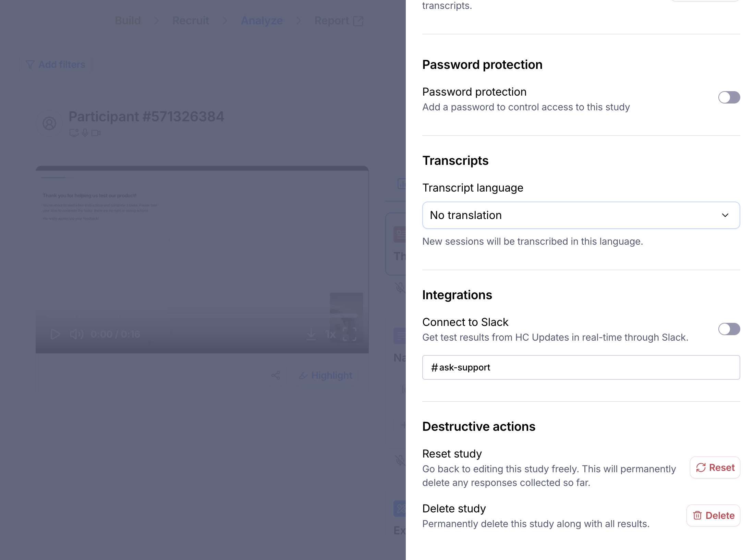Click the download icon in video controls

[311, 334]
